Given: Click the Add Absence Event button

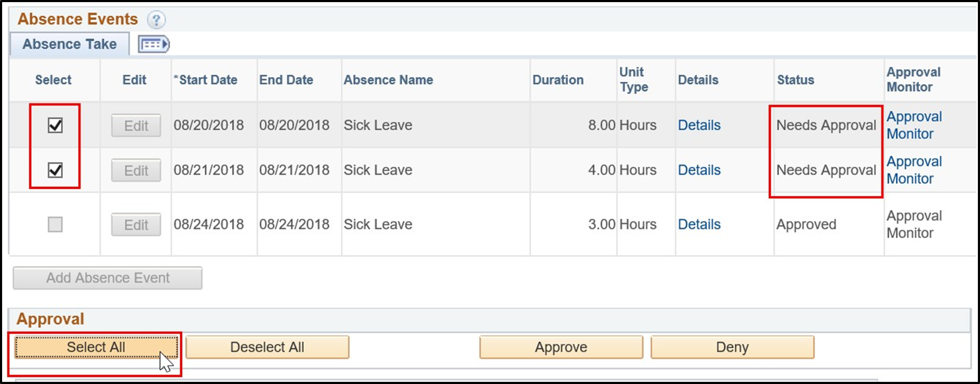Looking at the screenshot, I should [107, 277].
